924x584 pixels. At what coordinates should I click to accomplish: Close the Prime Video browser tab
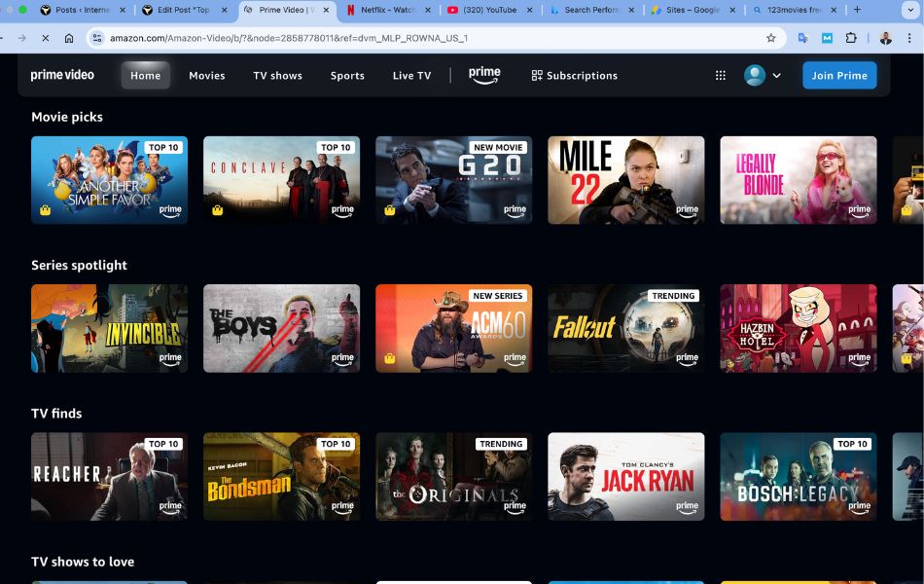[x=326, y=10]
